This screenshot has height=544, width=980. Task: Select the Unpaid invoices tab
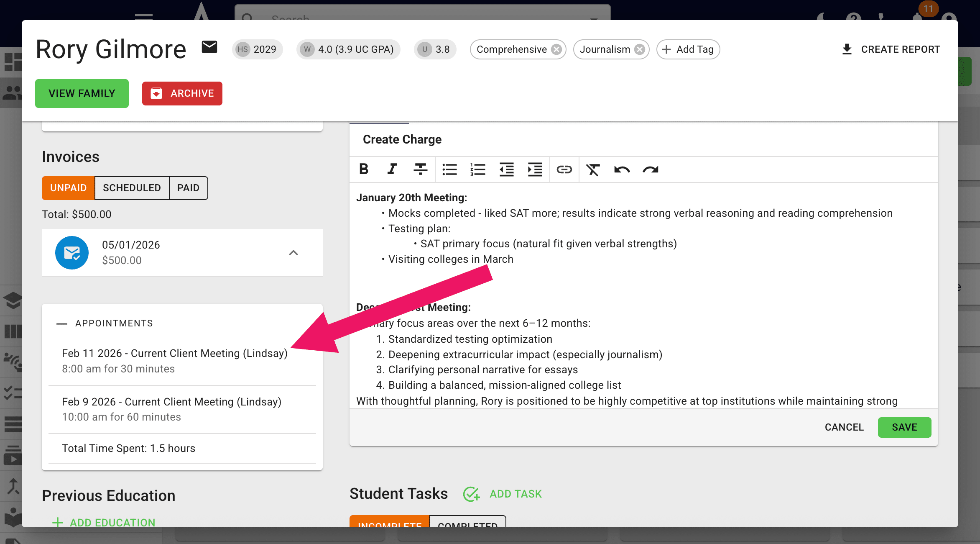click(69, 188)
